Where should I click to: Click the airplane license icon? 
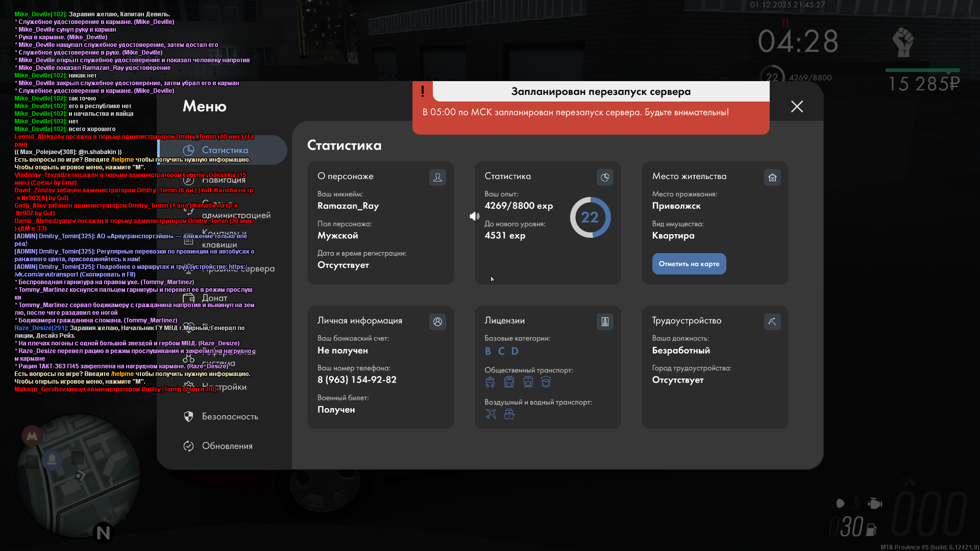tap(491, 414)
